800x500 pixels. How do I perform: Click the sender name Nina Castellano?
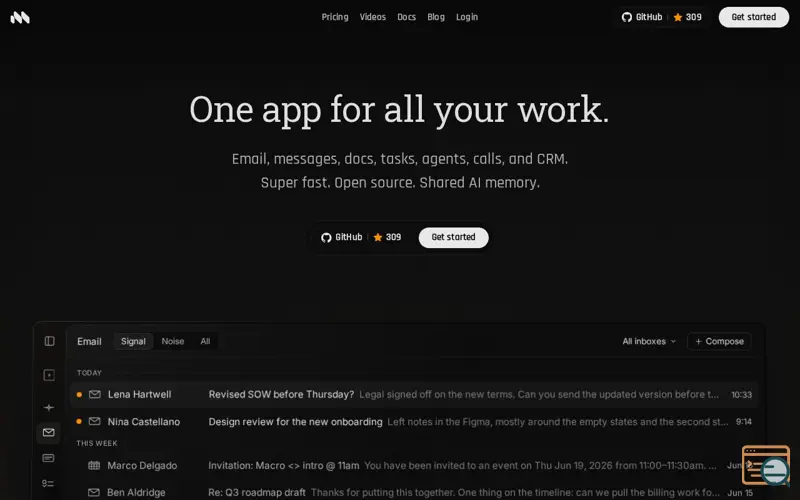point(143,421)
